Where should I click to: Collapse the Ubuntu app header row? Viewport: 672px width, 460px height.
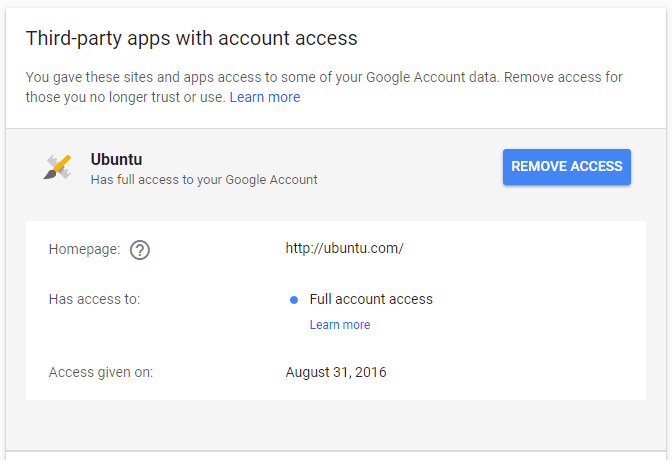(400, 168)
